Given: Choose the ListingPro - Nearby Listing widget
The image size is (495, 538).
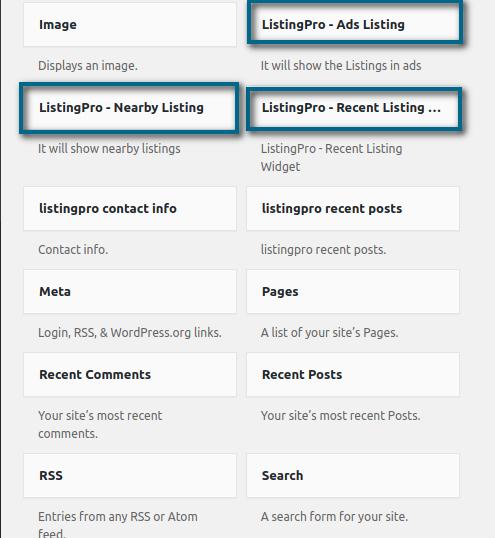Looking at the screenshot, I should [x=129, y=108].
